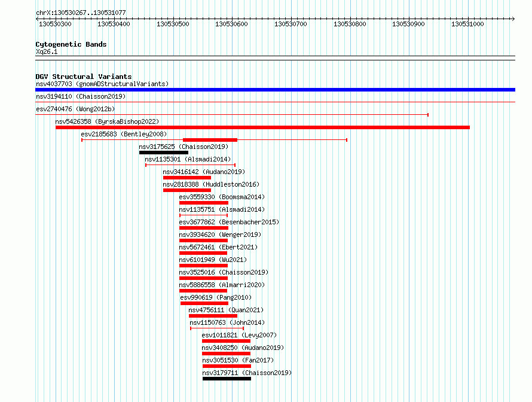Open nsv3416142 (Audano2019) label
The width and height of the screenshot is (532, 402).
(204, 172)
